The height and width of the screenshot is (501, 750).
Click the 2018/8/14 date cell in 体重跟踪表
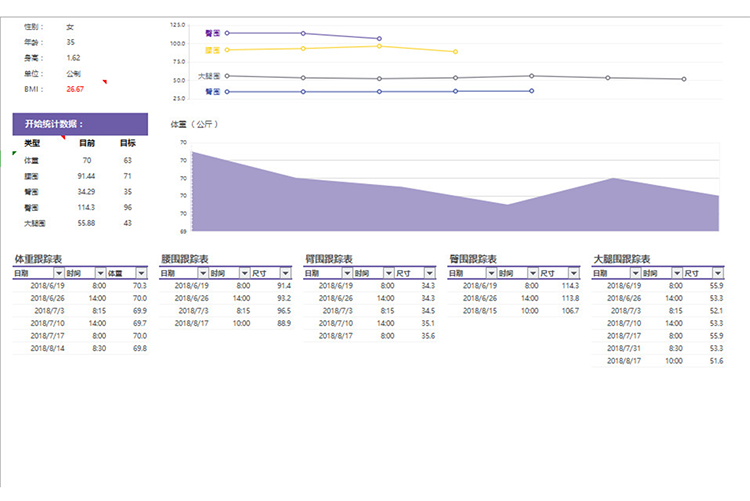coord(48,348)
